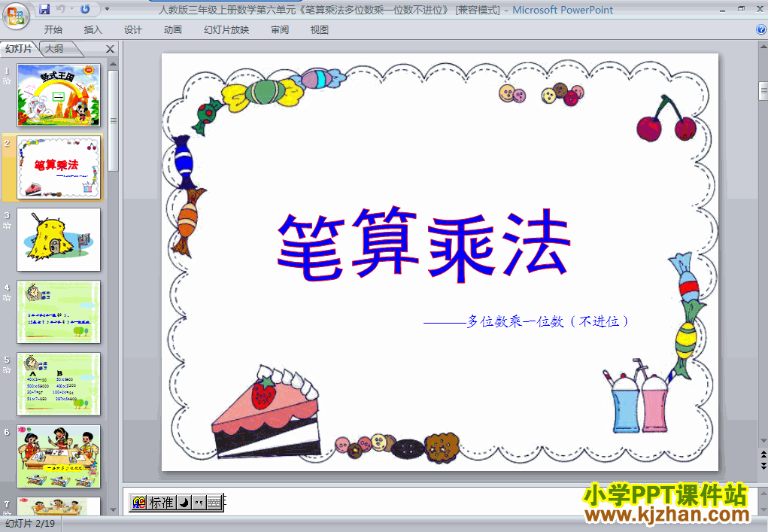Undo the last action
Screen dimensions: 768x532
61,9
